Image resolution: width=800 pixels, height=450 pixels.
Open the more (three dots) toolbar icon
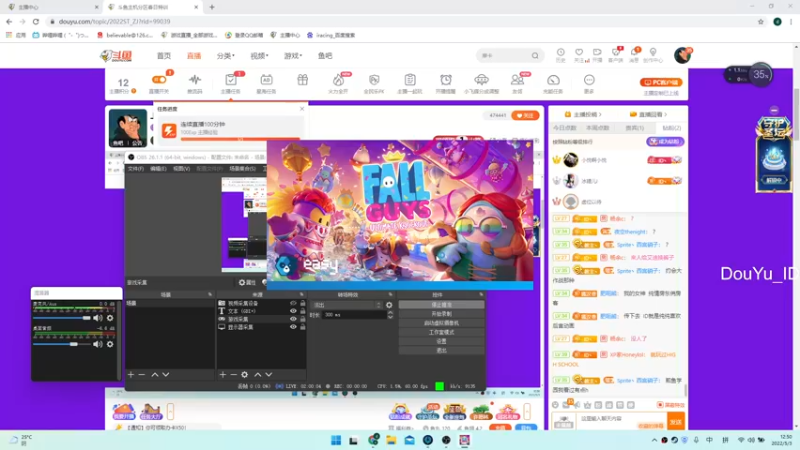click(x=589, y=80)
